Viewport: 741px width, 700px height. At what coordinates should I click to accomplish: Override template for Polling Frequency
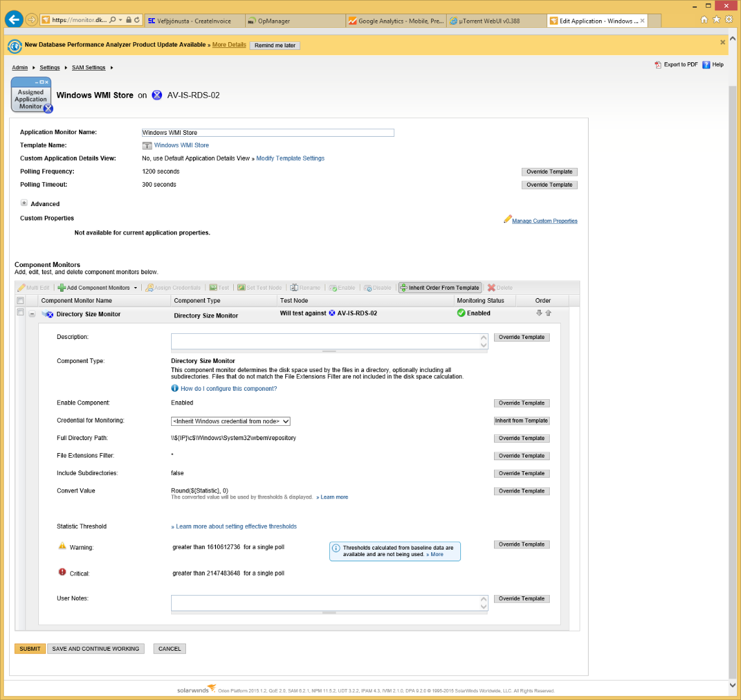pos(549,172)
